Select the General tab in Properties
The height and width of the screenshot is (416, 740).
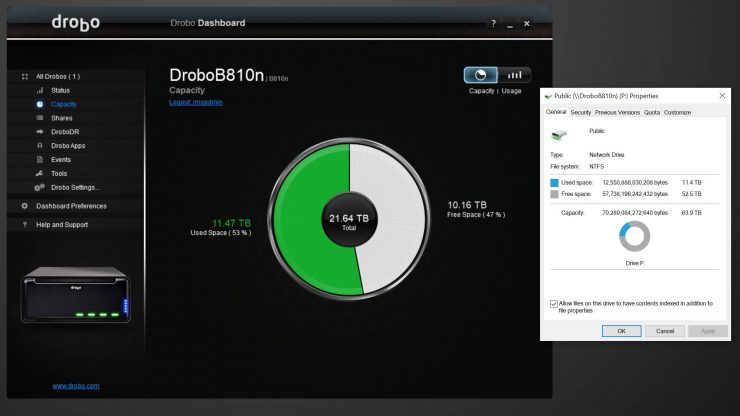(556, 112)
